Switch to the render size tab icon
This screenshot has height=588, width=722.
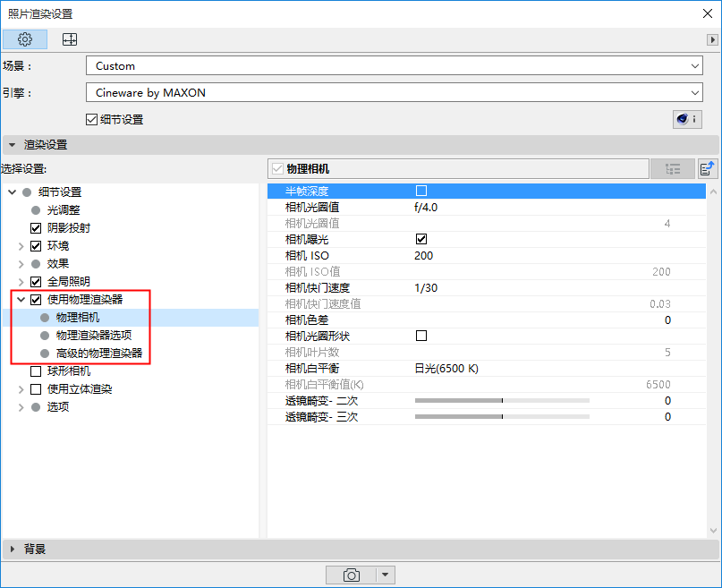tap(70, 39)
